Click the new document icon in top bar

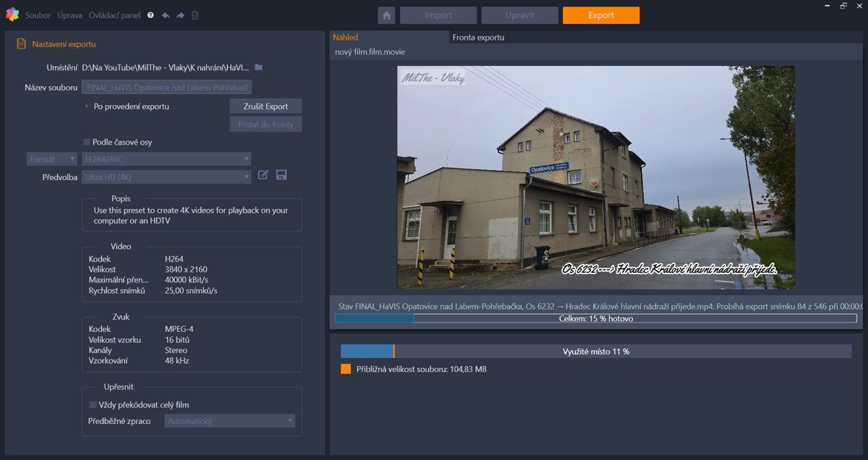(195, 15)
